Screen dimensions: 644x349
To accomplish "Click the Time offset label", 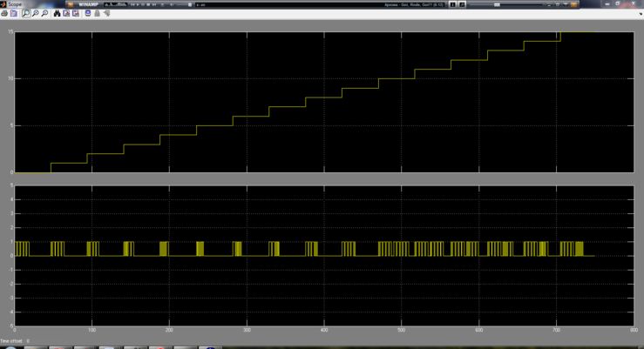I will pos(11,341).
